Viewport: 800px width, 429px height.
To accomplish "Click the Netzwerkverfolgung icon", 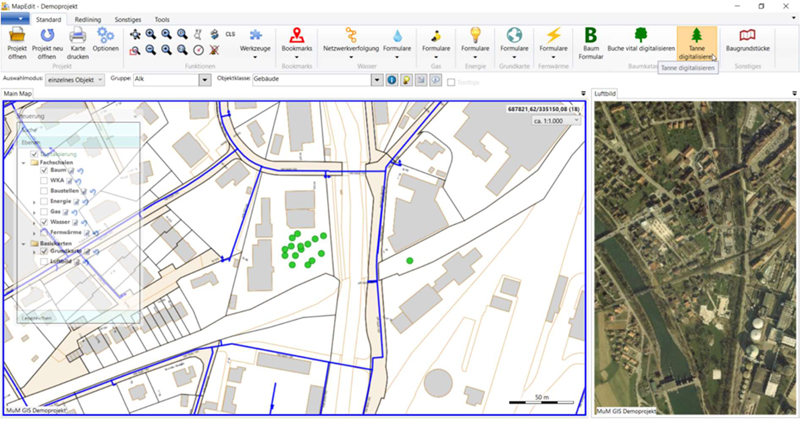I will pyautogui.click(x=351, y=36).
